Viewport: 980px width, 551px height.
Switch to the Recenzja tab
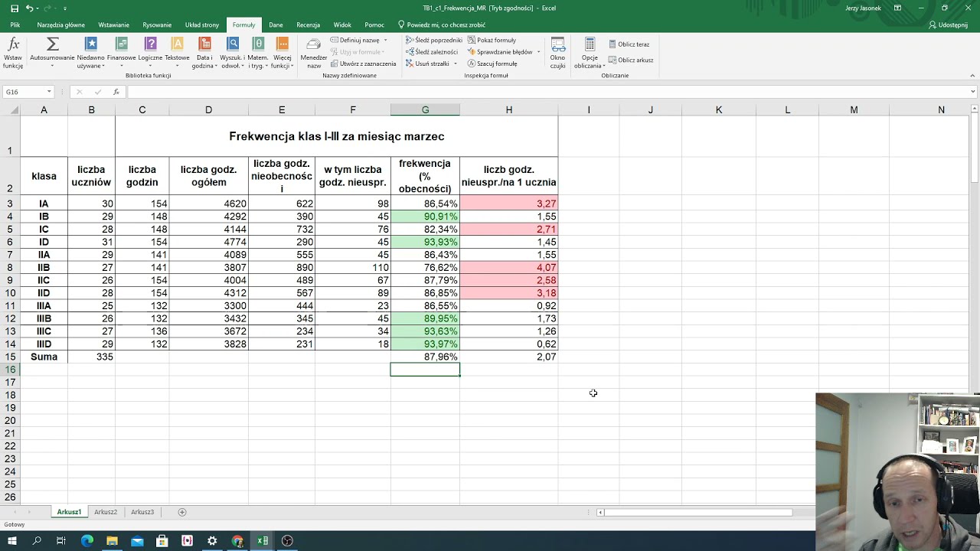pos(308,24)
